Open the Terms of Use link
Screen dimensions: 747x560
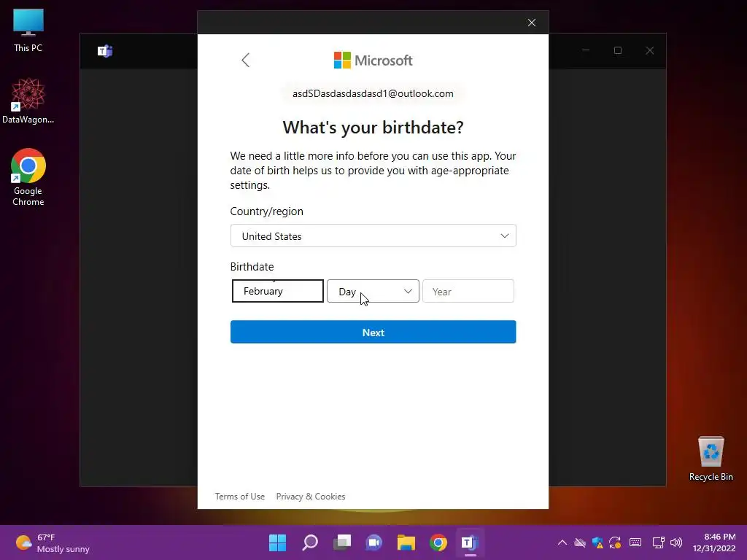[239, 496]
